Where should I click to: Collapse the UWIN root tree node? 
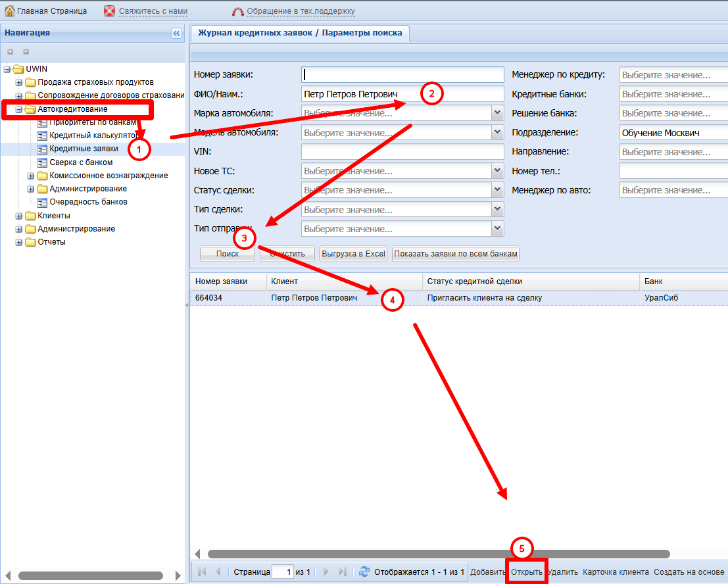(x=7, y=69)
